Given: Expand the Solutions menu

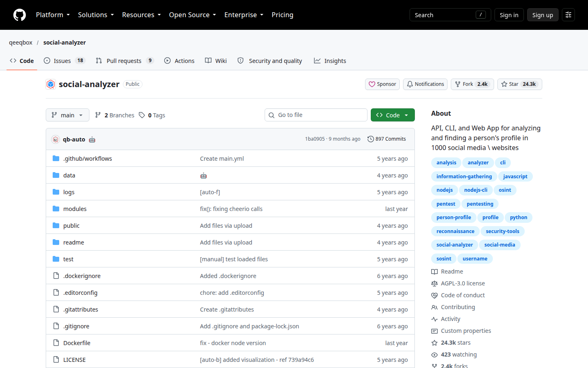Looking at the screenshot, I should (x=96, y=15).
